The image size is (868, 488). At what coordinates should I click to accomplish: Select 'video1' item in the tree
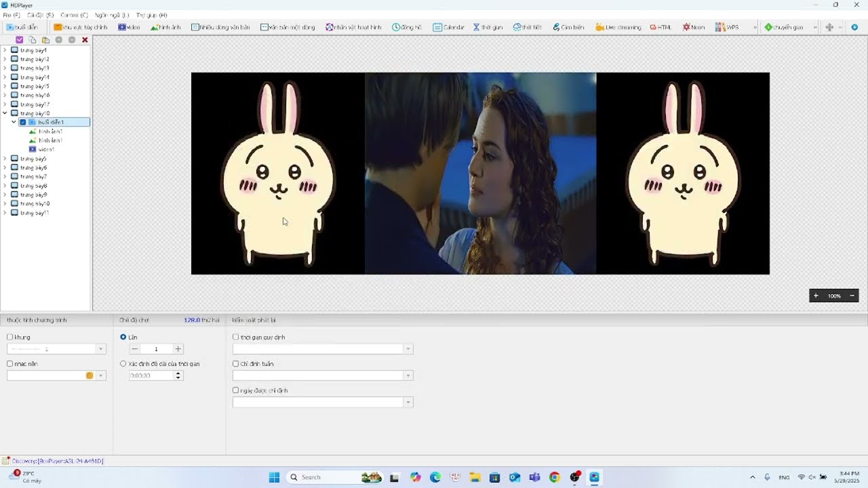click(46, 149)
